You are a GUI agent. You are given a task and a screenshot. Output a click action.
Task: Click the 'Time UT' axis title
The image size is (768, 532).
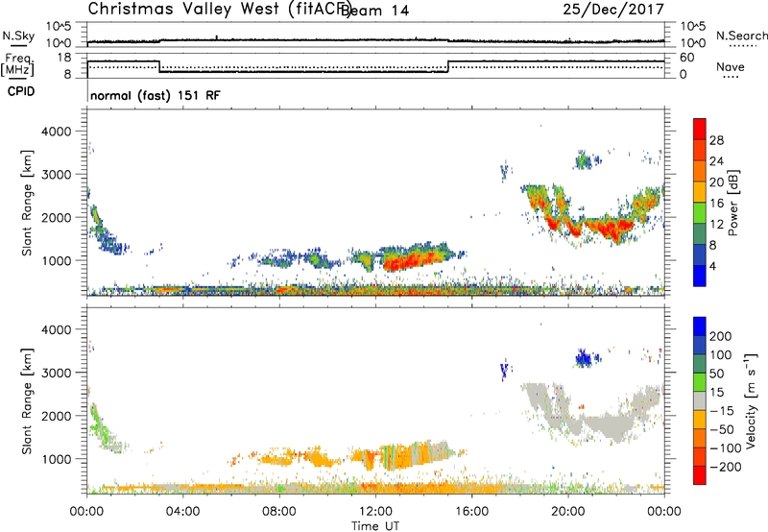tap(375, 526)
